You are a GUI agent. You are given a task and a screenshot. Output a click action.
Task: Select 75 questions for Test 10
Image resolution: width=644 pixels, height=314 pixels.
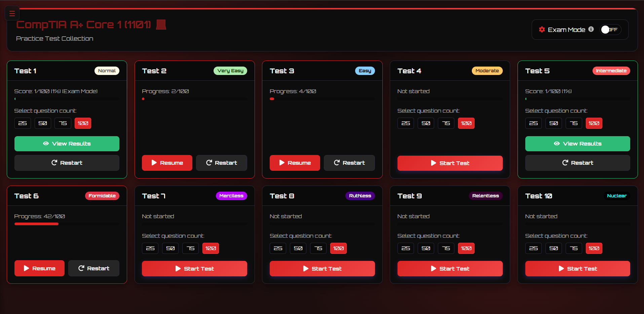(574, 248)
